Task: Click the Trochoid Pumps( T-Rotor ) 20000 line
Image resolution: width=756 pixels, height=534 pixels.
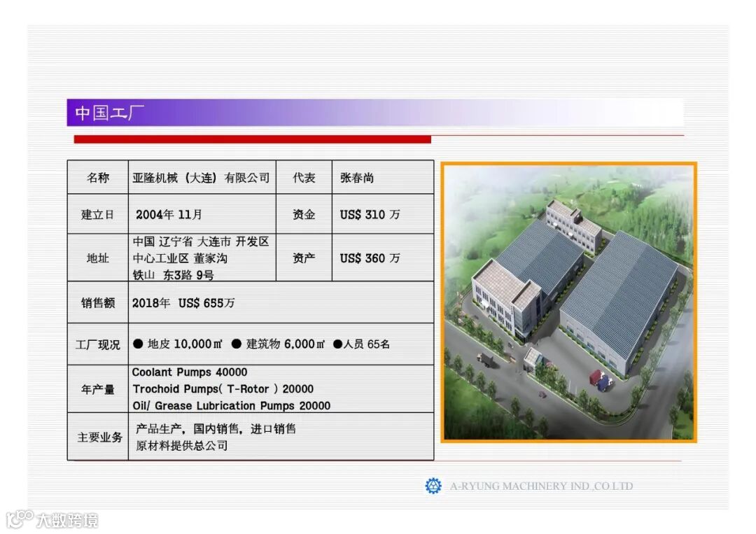Action: 223,389
